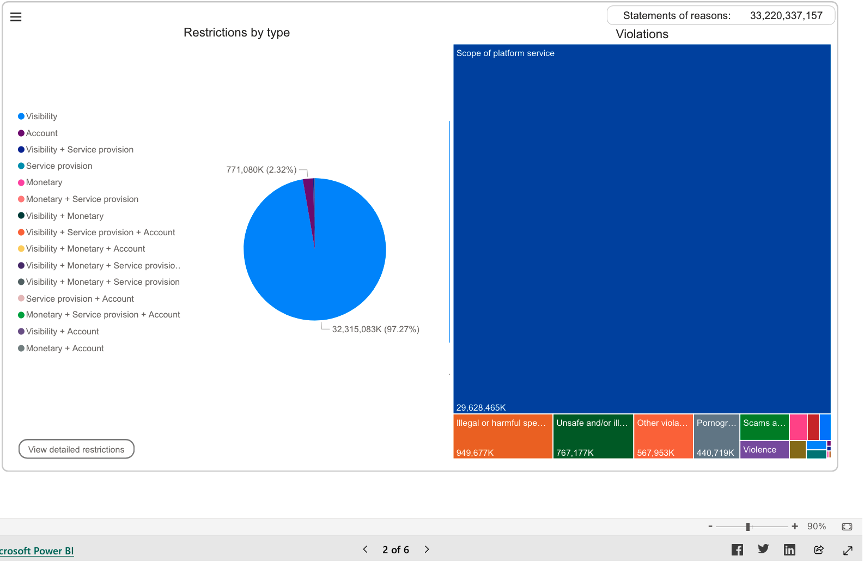Select the Illegal or harmful speech tile
Viewport: 864px width, 562px height.
tap(502, 436)
